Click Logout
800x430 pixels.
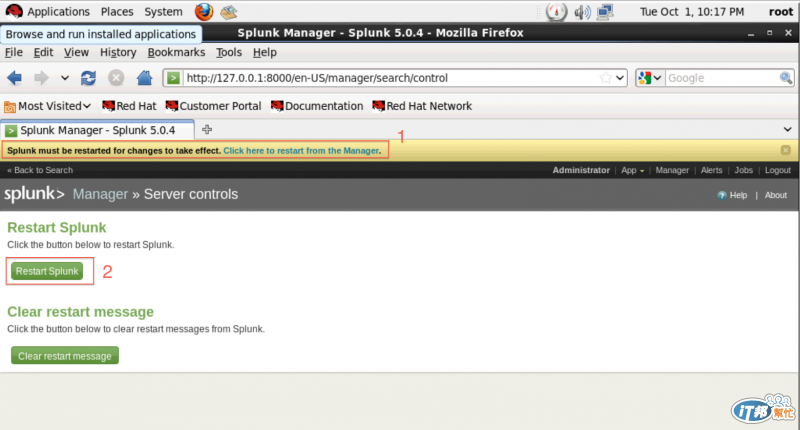[778, 170]
